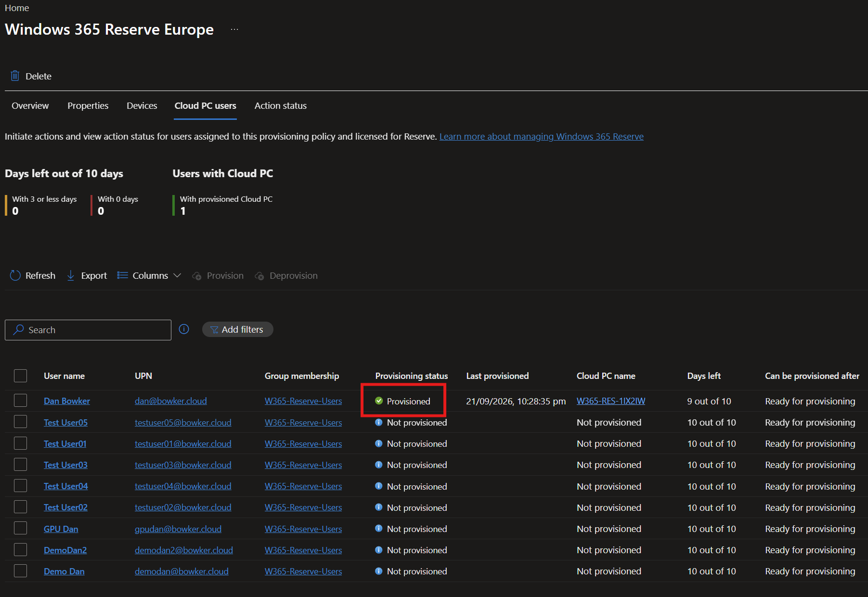Click the Export download arrow icon
The height and width of the screenshot is (597, 868).
tap(71, 275)
